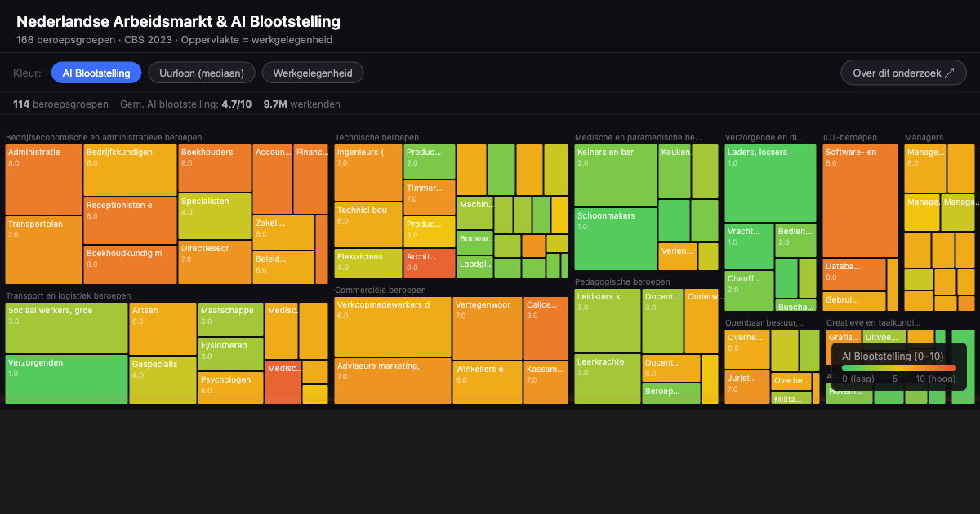
Task: Click the Artsen tile
Action: (163, 328)
